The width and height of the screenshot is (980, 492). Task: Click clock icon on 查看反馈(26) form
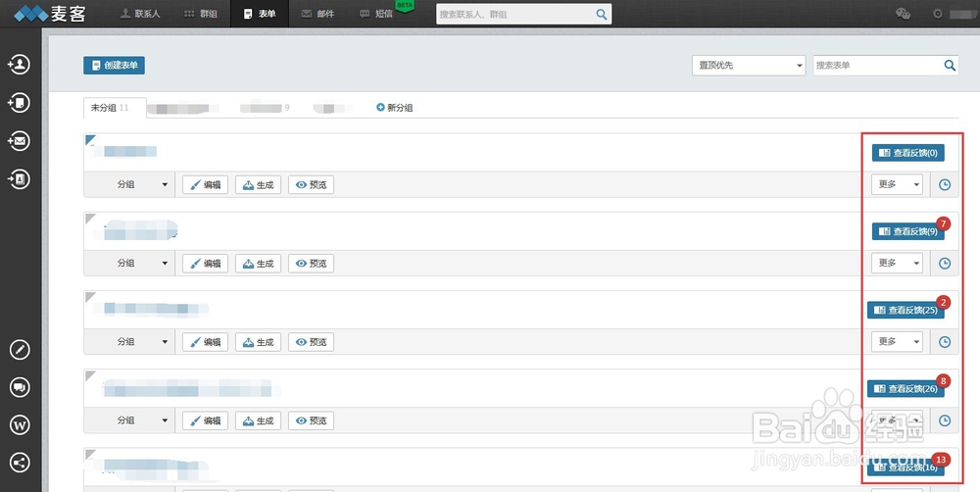(x=945, y=420)
